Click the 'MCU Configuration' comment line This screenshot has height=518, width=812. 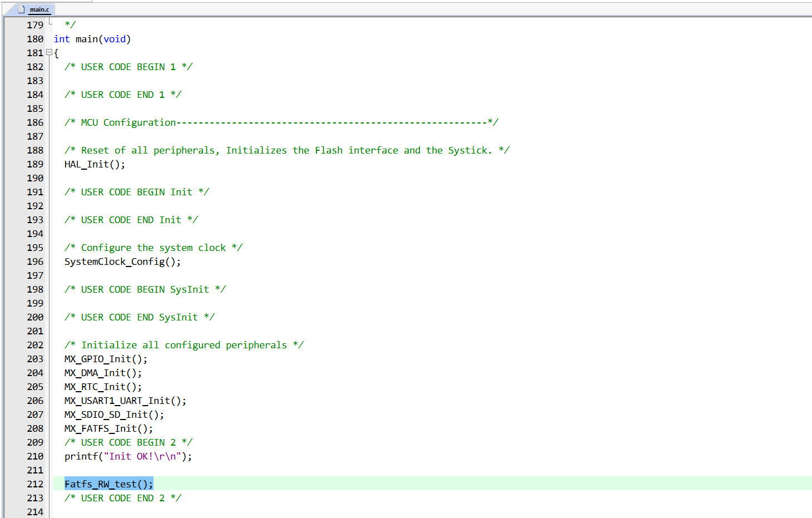click(281, 122)
